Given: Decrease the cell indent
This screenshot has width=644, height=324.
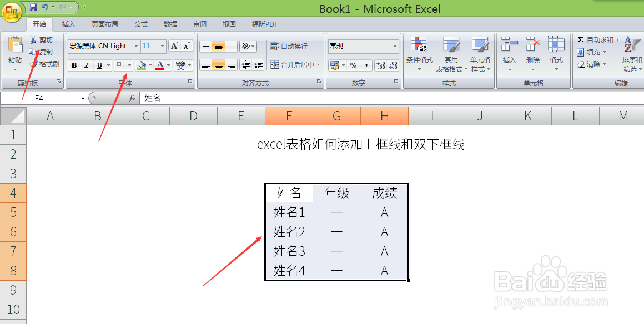Looking at the screenshot, I should click(246, 65).
